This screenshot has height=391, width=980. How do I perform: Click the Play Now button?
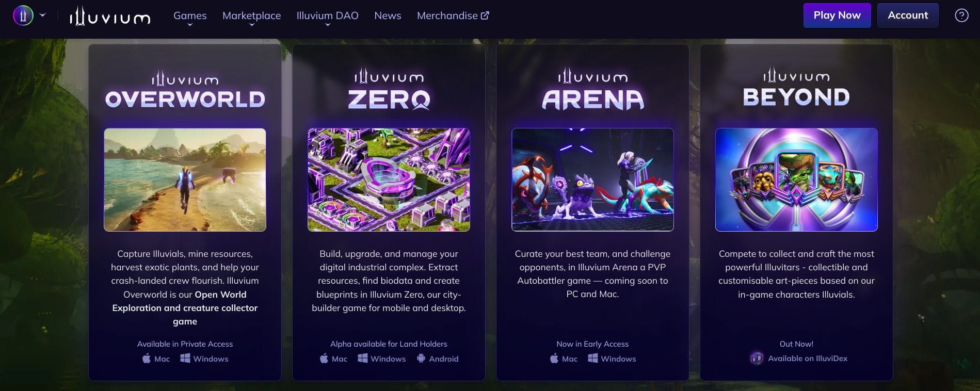click(x=837, y=15)
